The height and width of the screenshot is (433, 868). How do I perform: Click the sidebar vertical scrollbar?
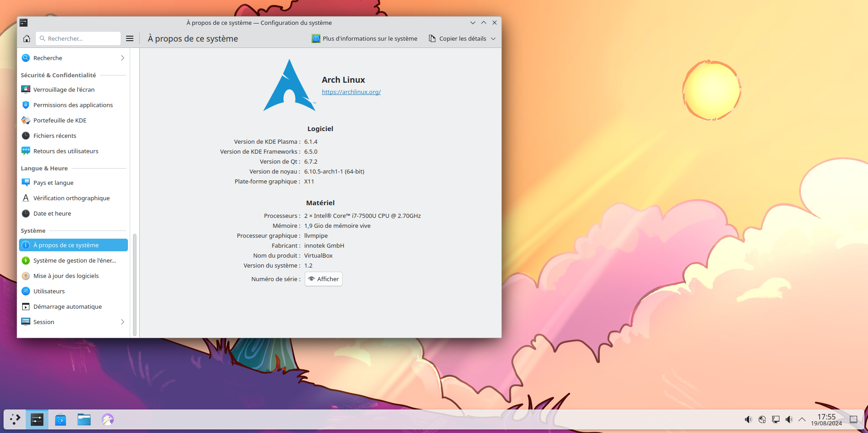click(x=135, y=285)
